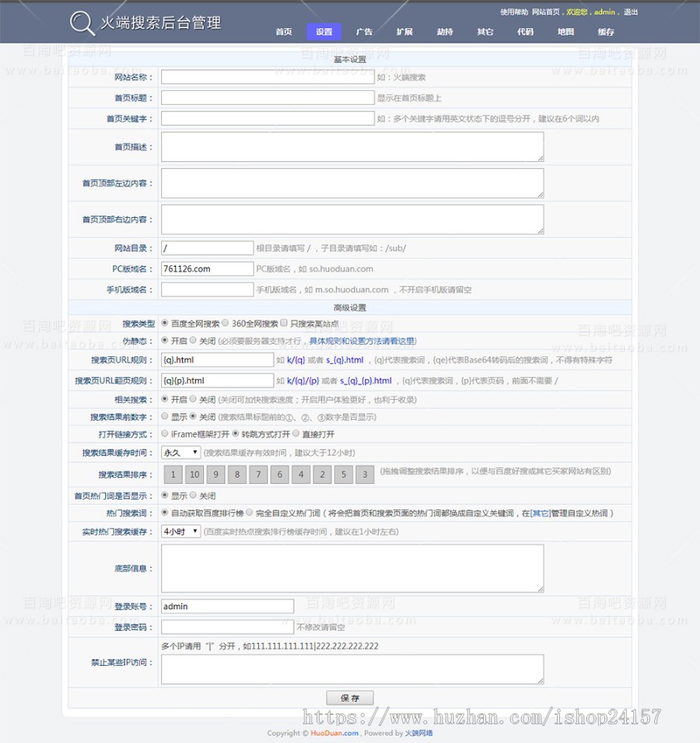
Task: Focus the 登录密码 input field
Action: coord(227,627)
